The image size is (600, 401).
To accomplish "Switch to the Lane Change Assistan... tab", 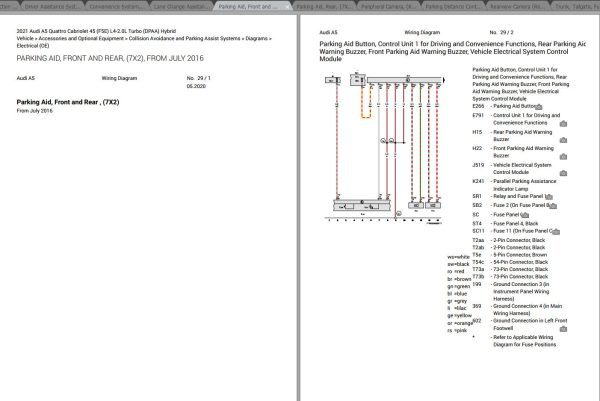I will (181, 6).
